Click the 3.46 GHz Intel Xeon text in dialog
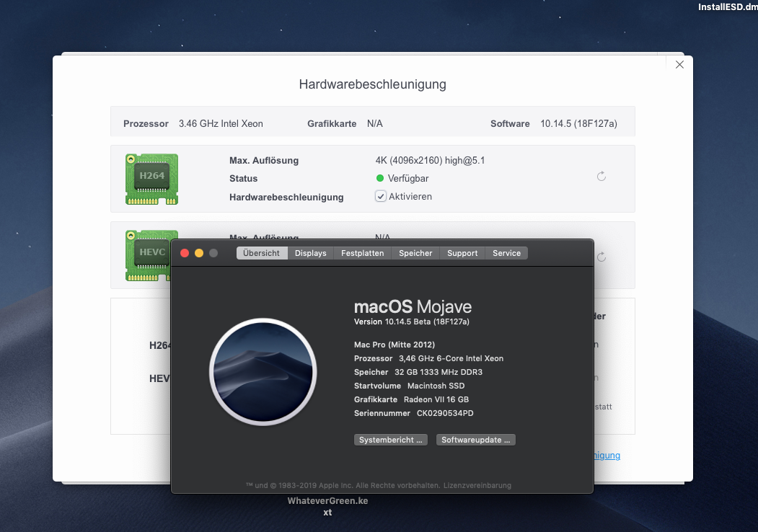 221,124
